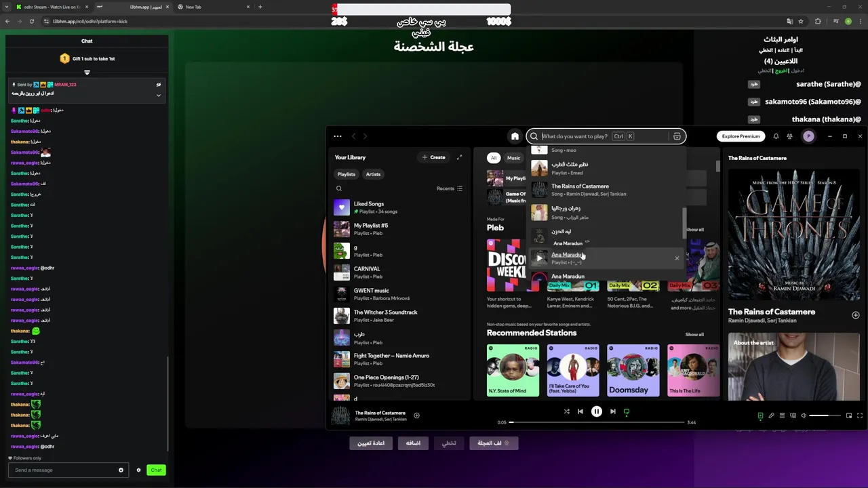Skip to next track

click(x=613, y=411)
